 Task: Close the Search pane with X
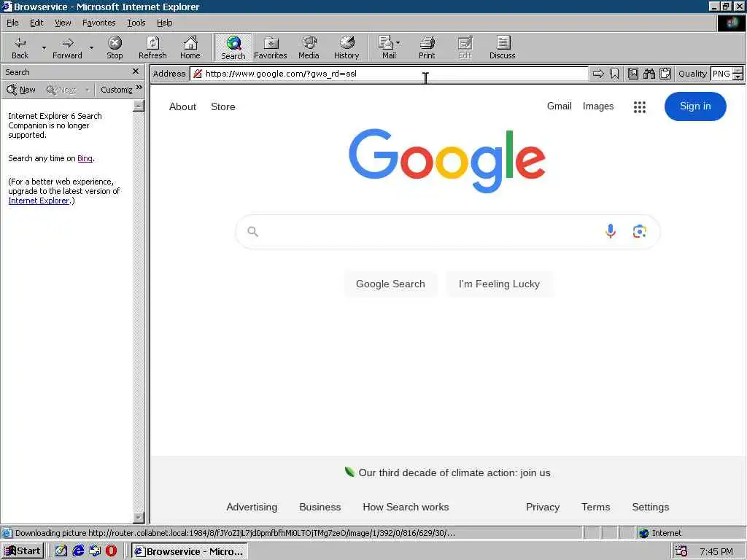pyautogui.click(x=136, y=71)
